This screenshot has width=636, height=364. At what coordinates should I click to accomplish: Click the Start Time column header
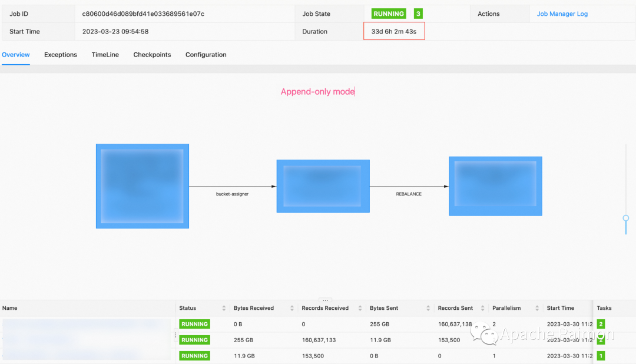561,309
